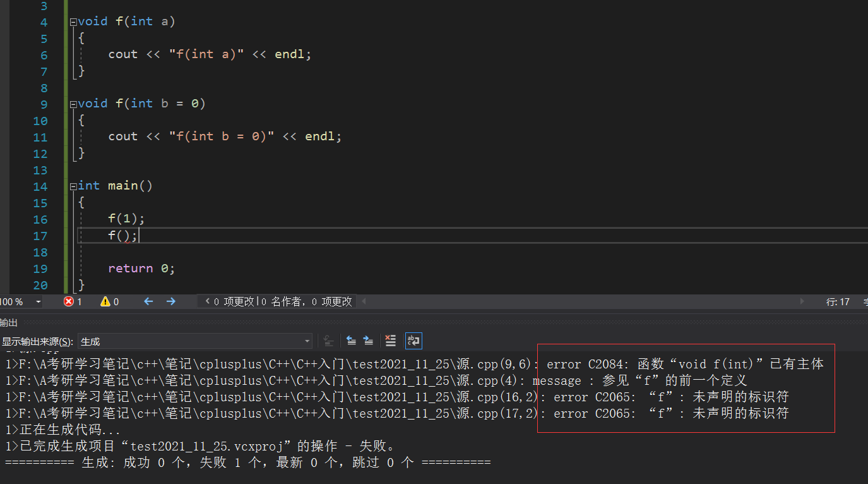The image size is (868, 484).
Task: Click the f(); call on line 17
Action: pos(122,236)
